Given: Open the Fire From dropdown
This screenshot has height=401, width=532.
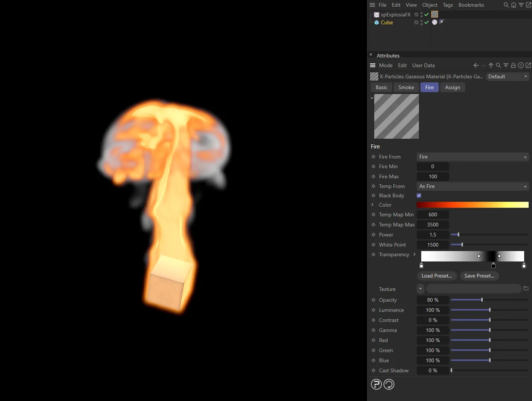Looking at the screenshot, I should tap(472, 157).
